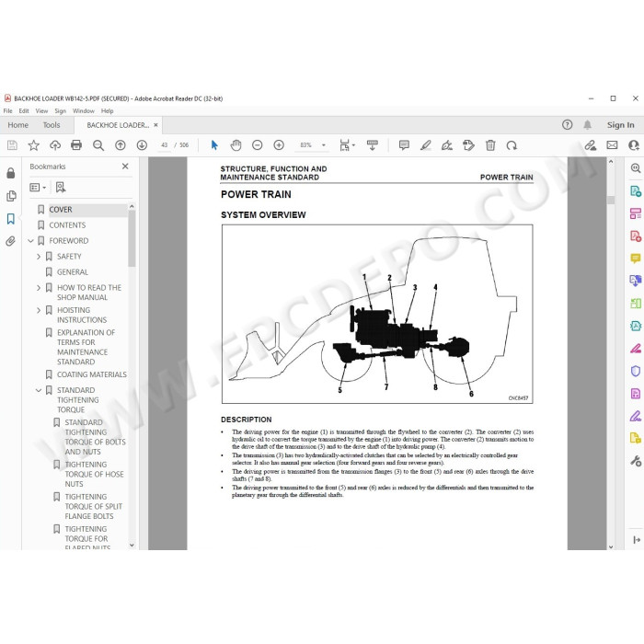Image resolution: width=644 pixels, height=644 pixels.
Task: Open More Tools wrench in right pane
Action: pos(636,461)
